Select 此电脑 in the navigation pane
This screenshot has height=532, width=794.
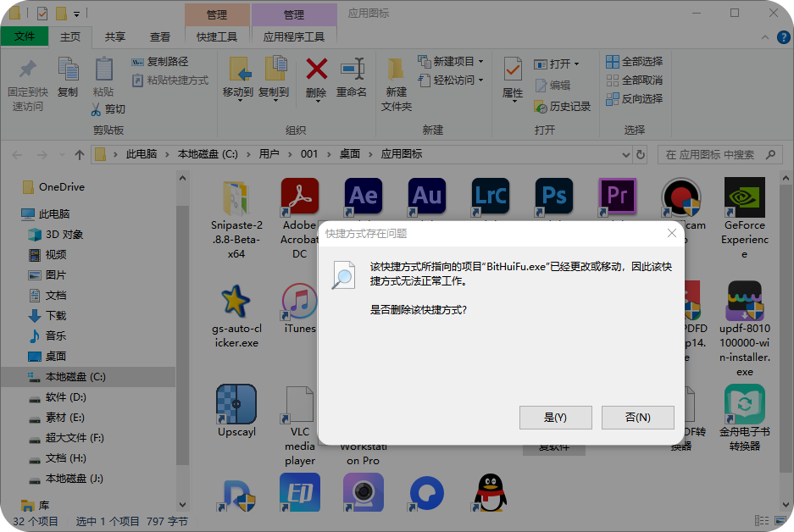click(x=46, y=213)
